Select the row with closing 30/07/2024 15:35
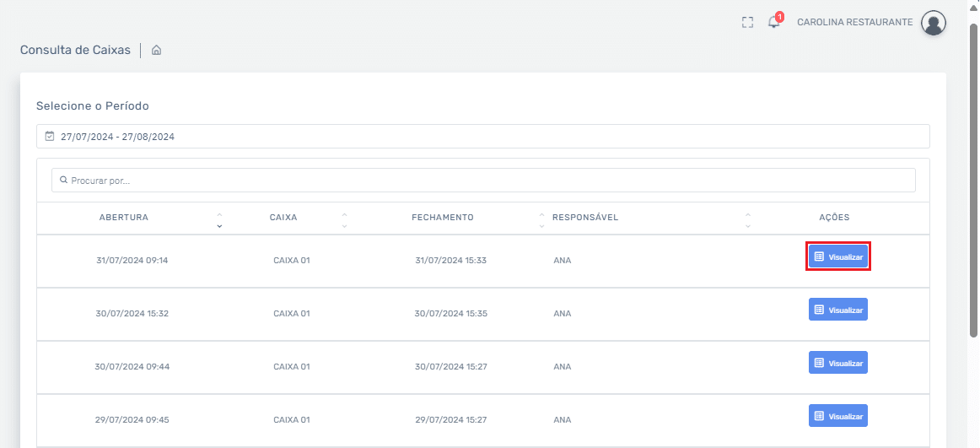 pyautogui.click(x=450, y=314)
